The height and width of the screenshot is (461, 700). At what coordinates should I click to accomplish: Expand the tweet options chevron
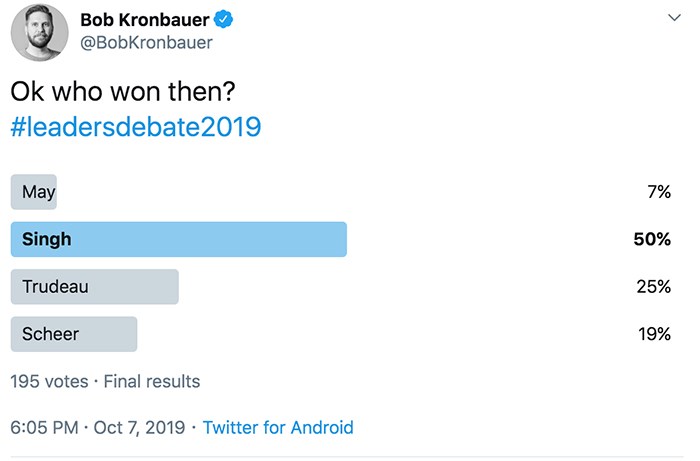[674, 17]
